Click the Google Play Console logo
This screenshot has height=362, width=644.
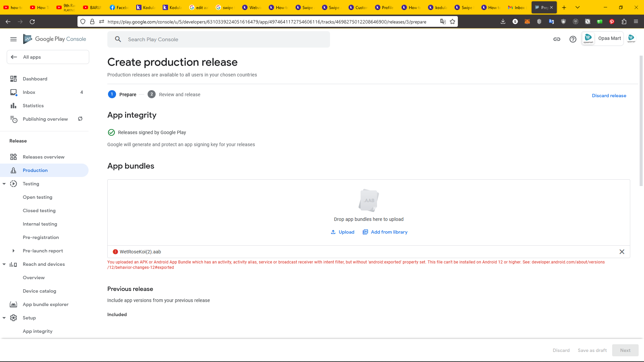[x=54, y=39]
